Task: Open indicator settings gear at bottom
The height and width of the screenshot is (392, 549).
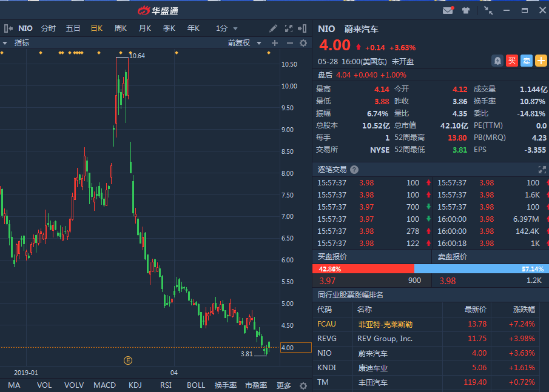Action: [x=303, y=385]
